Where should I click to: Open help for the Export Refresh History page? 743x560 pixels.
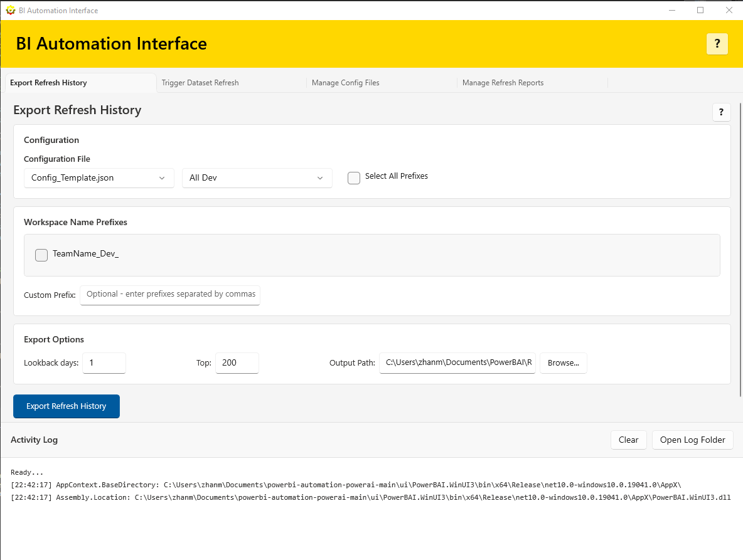[x=720, y=112]
